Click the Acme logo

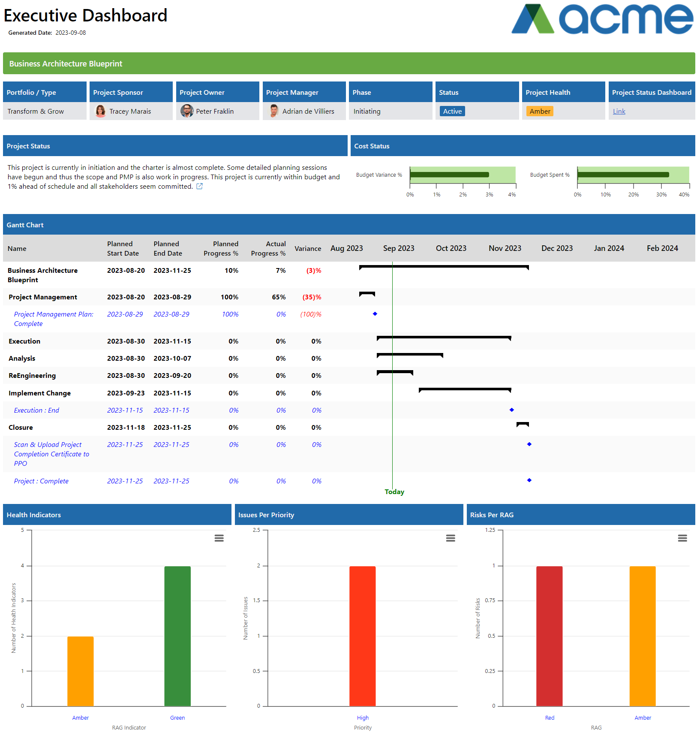(602, 19)
